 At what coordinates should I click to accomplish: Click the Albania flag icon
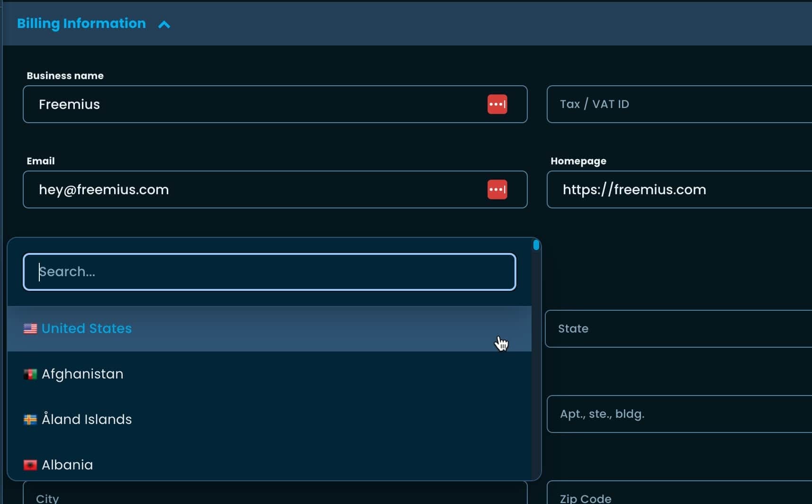(30, 465)
